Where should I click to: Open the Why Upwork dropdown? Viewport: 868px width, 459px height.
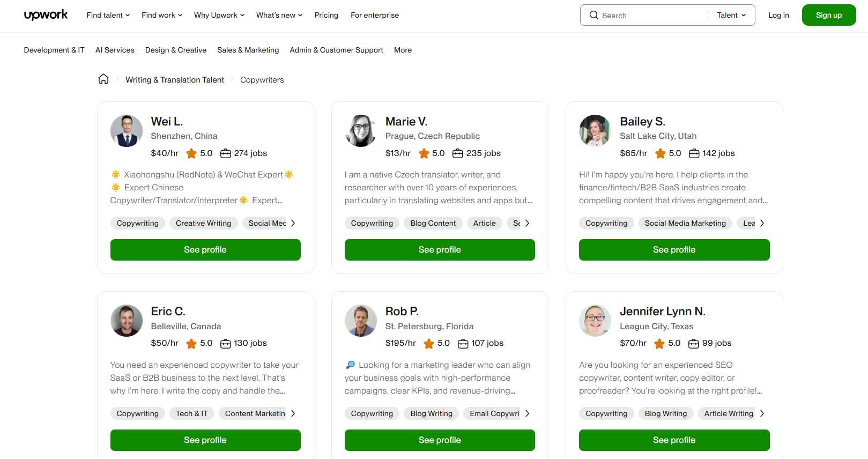point(218,15)
